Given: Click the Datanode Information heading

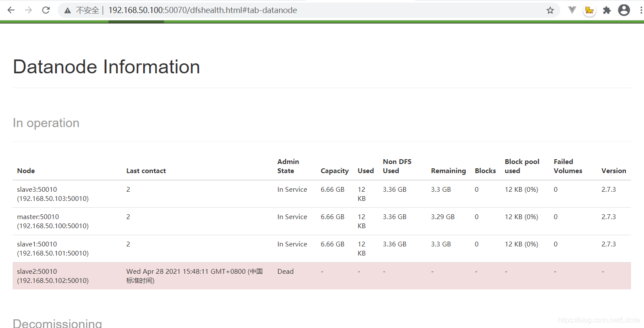Looking at the screenshot, I should pos(106,67).
